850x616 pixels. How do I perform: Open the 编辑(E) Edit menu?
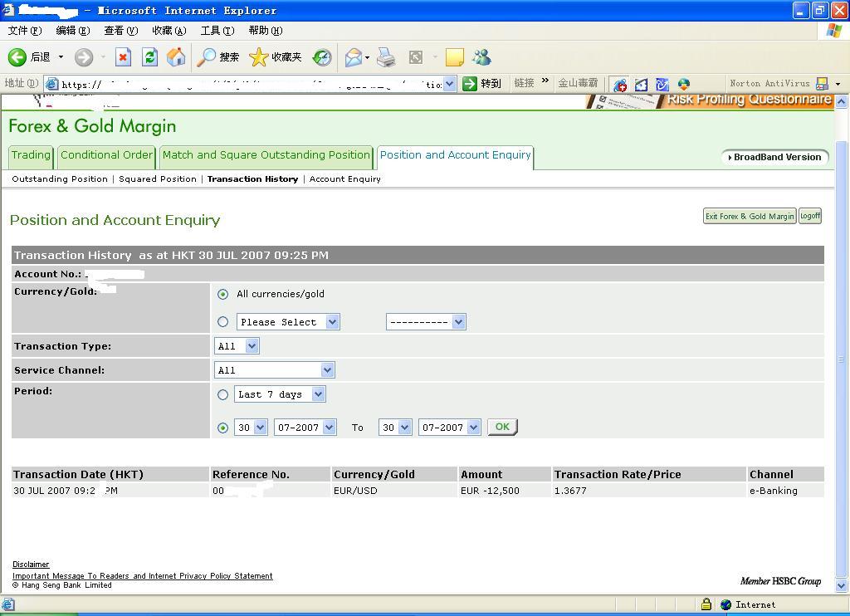click(x=73, y=31)
